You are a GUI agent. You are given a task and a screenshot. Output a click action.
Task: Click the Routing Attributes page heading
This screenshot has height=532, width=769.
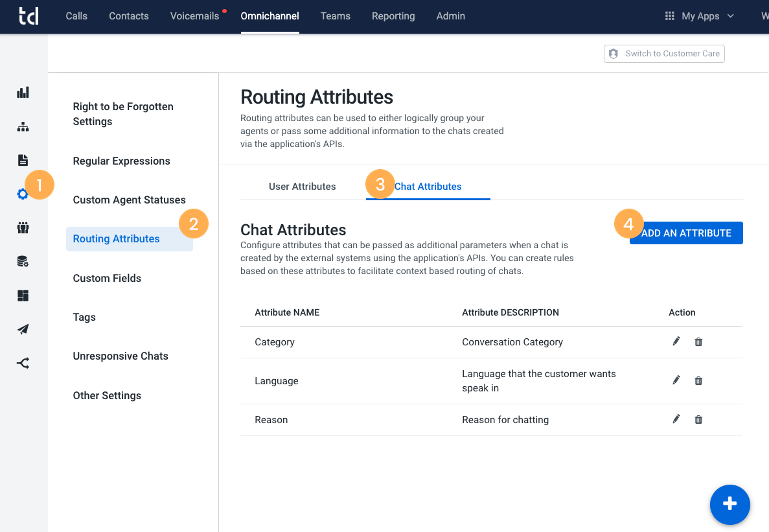pos(317,97)
